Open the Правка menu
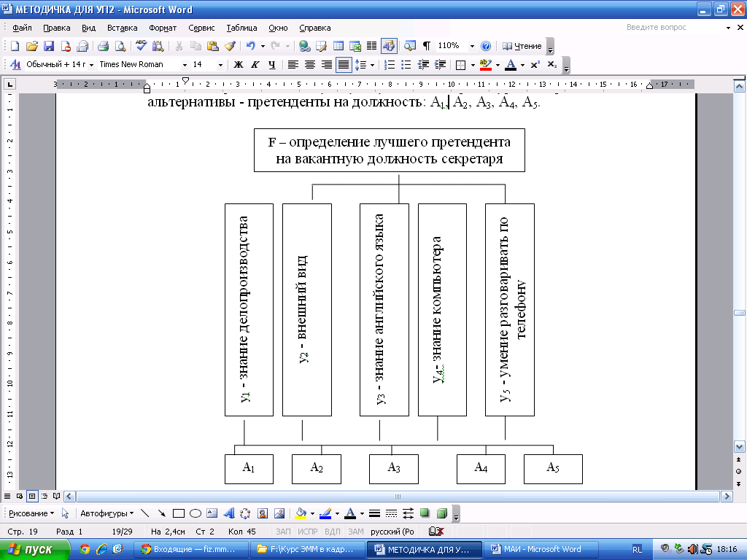Screen dimensions: 747x560 coord(57,28)
